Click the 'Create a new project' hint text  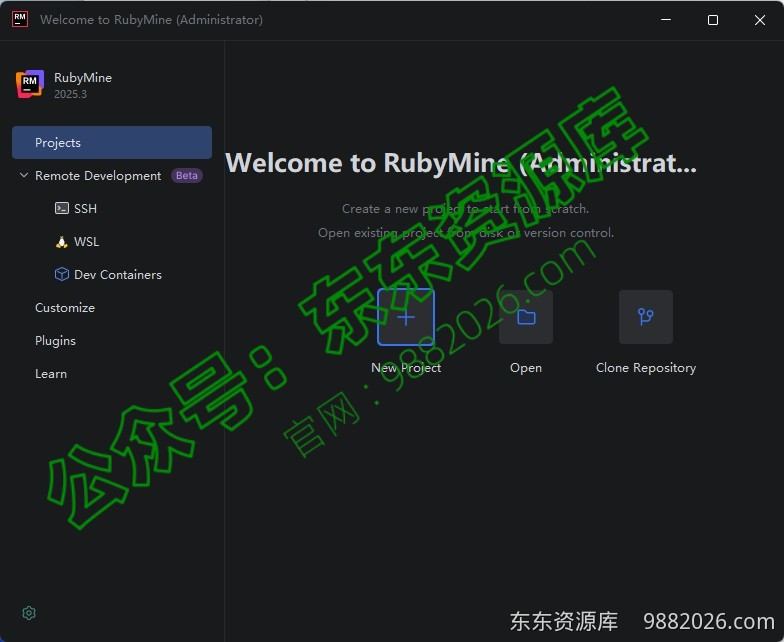pos(466,208)
